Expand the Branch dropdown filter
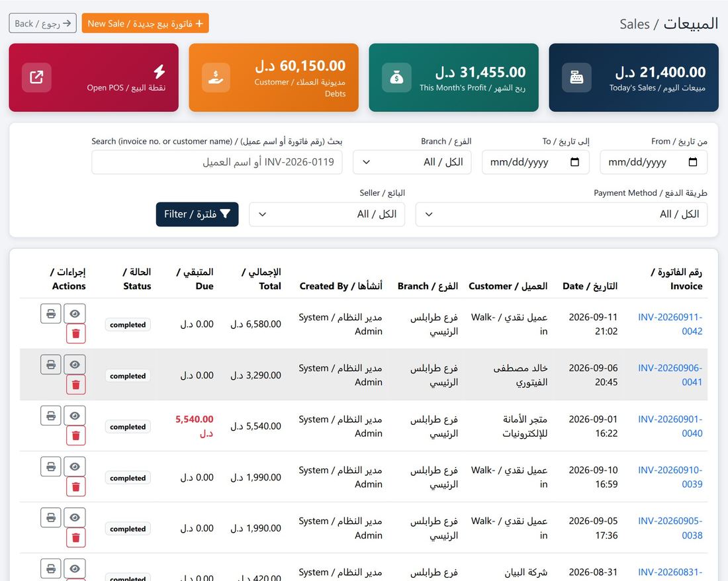The height and width of the screenshot is (581, 728). tap(412, 162)
